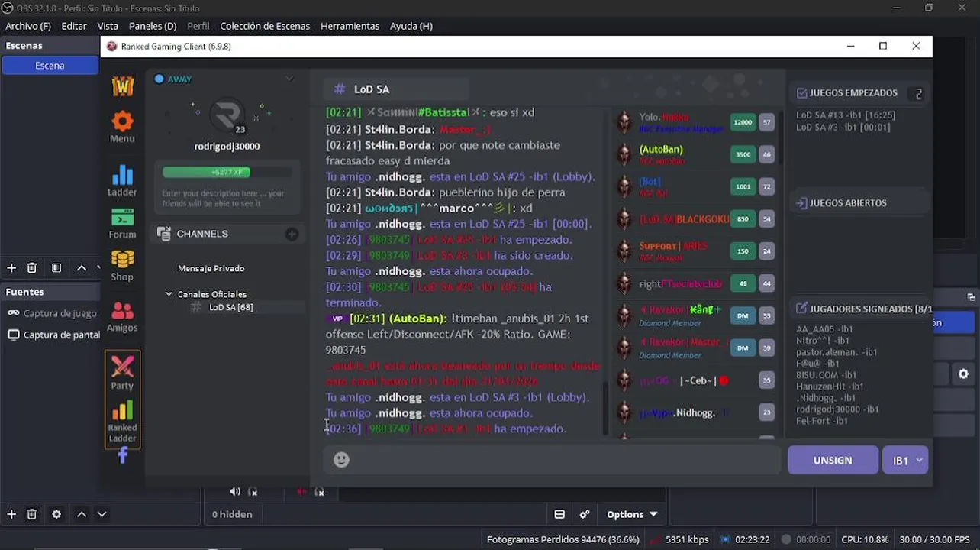The height and width of the screenshot is (550, 980).
Task: Open scene filters icon in Escenas toolbar
Action: click(x=56, y=267)
